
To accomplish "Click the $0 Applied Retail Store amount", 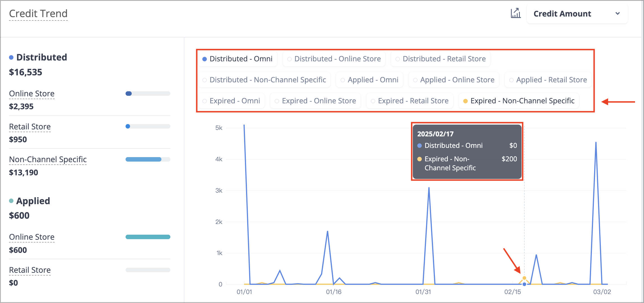I will coord(13,283).
